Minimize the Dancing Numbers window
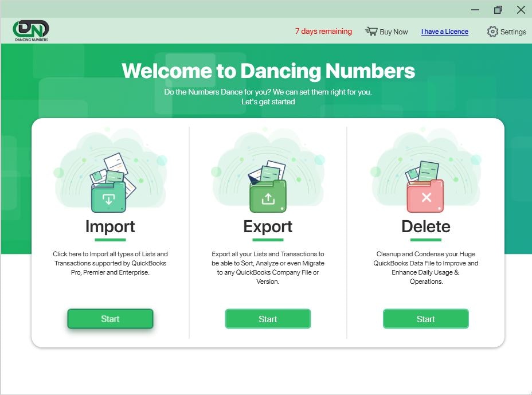532x395 pixels. [x=475, y=10]
